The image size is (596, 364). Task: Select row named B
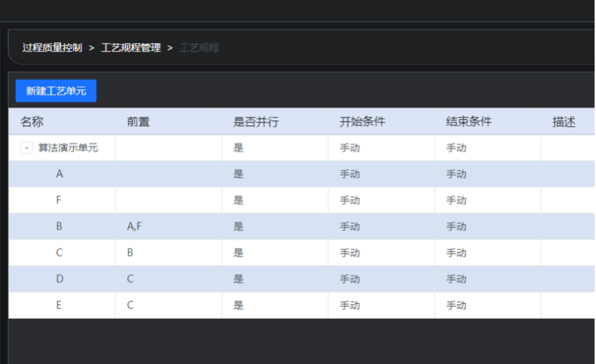(59, 226)
